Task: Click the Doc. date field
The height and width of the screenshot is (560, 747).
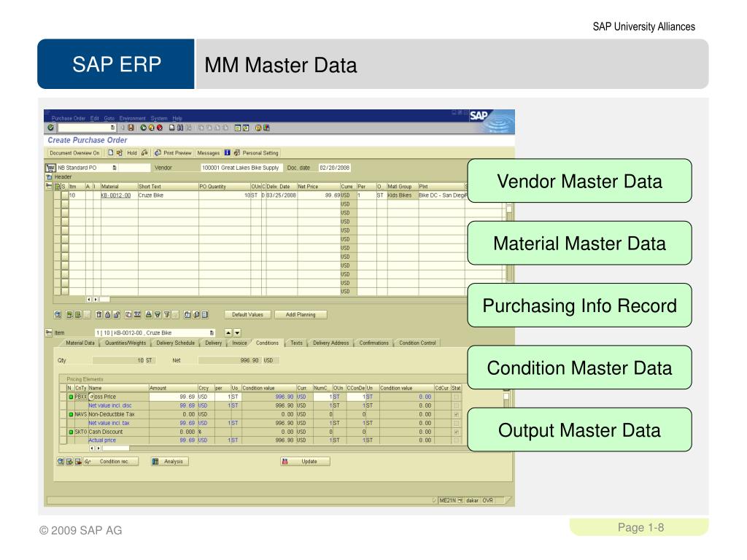Action: [x=334, y=168]
